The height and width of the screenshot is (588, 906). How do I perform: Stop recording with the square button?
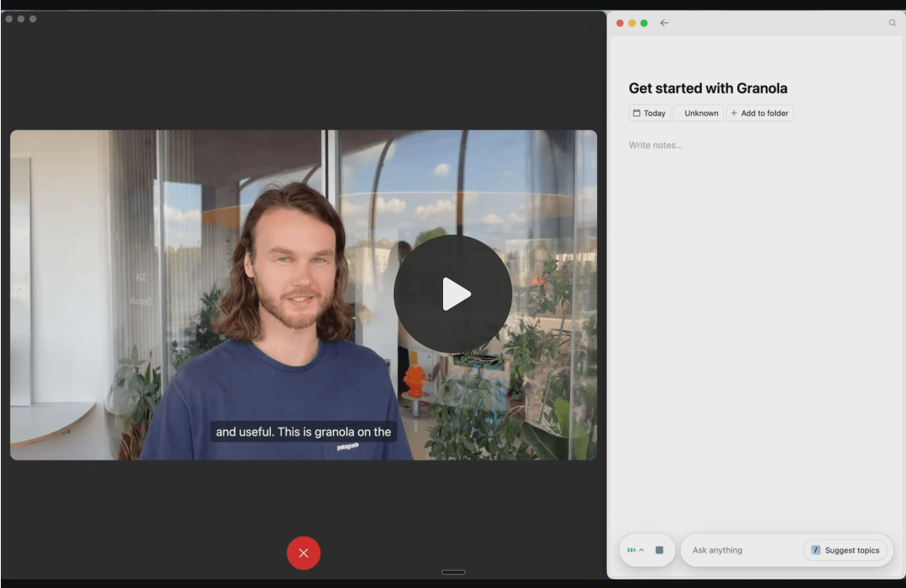pos(659,550)
